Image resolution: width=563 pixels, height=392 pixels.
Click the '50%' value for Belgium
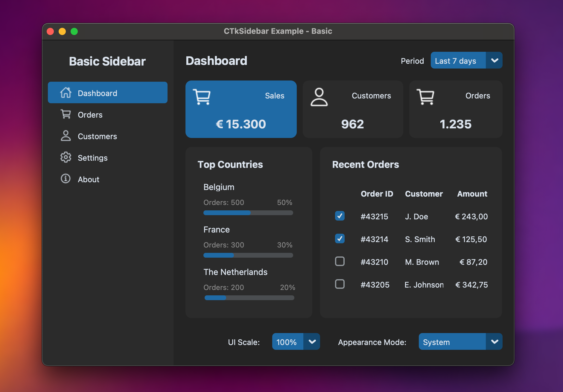284,203
